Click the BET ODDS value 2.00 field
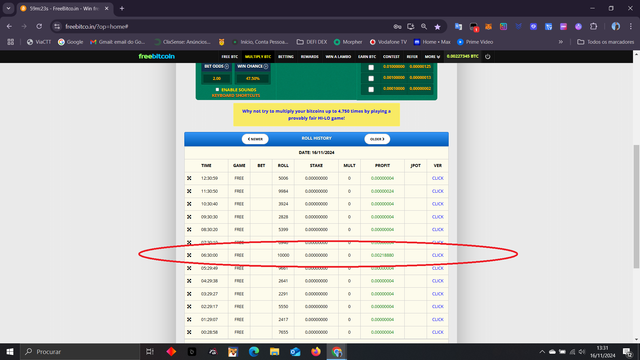640x360 pixels. point(217,78)
